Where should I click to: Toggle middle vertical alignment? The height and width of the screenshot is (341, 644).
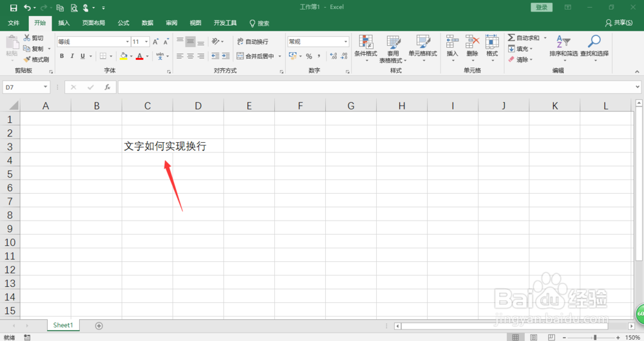[190, 41]
